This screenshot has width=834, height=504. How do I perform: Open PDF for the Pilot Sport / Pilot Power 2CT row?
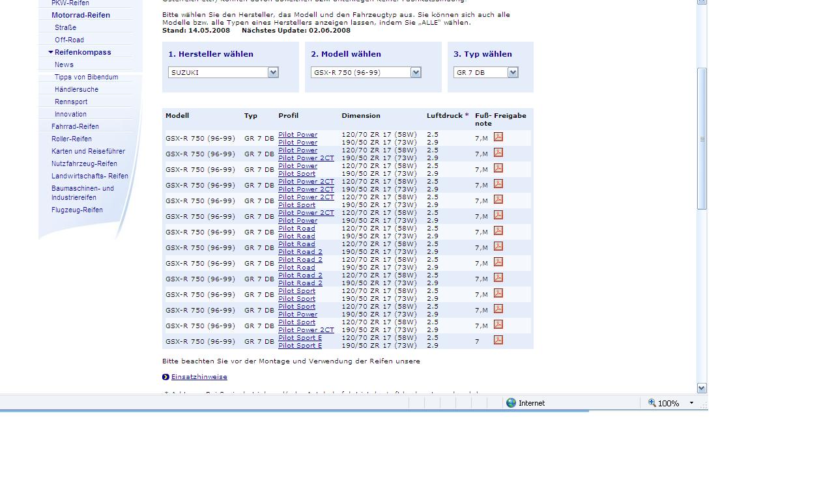[498, 324]
